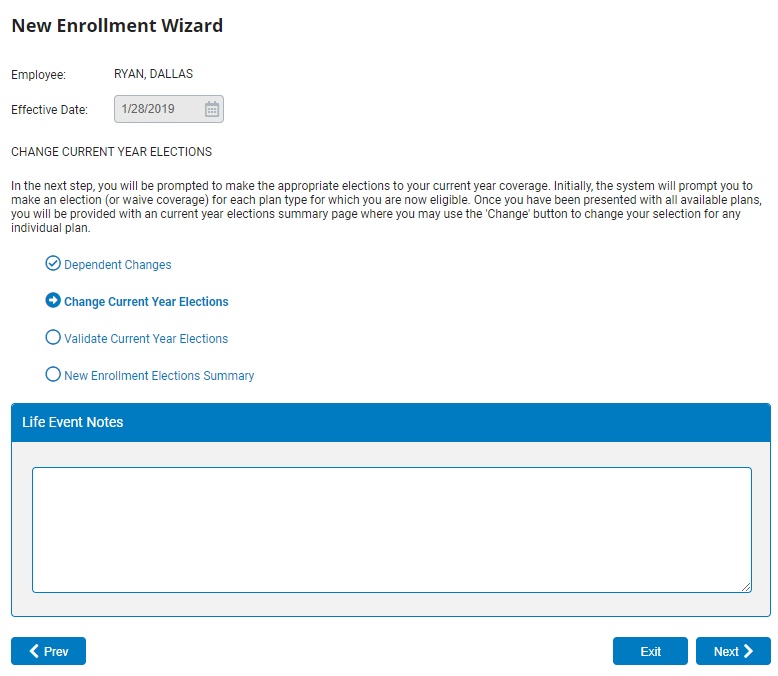Click the resize handle of the notes text area
The height and width of the screenshot is (676, 778).
point(746,587)
